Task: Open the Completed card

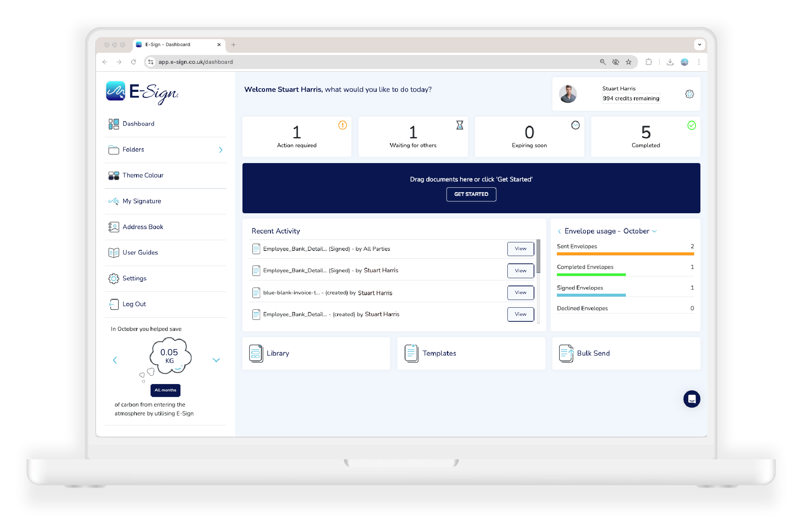Action: click(x=645, y=137)
